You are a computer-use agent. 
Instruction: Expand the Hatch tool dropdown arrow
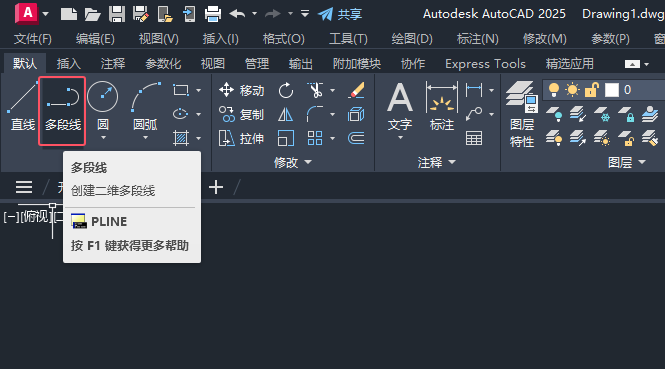[198, 139]
